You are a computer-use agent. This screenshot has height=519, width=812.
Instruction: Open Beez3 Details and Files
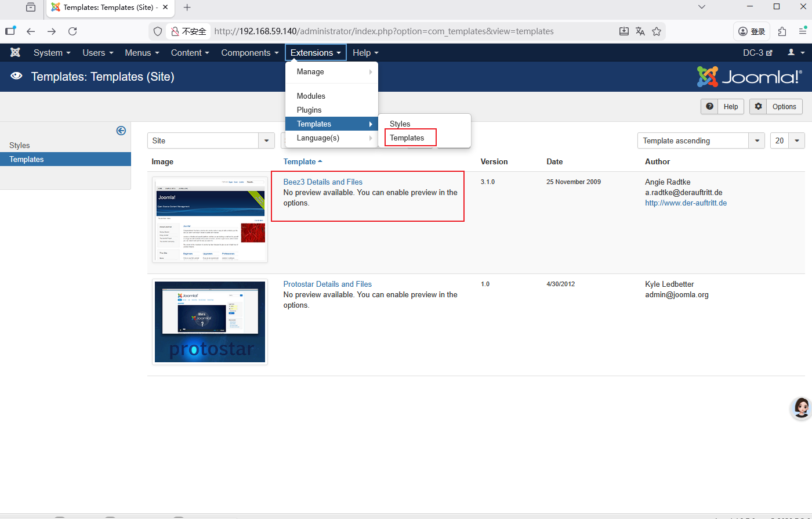tap(323, 182)
